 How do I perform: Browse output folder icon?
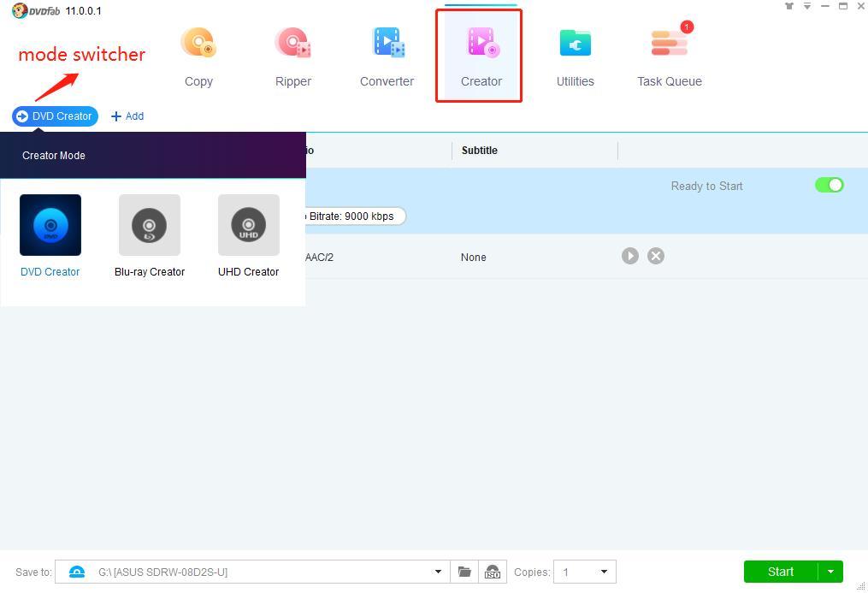tap(464, 572)
